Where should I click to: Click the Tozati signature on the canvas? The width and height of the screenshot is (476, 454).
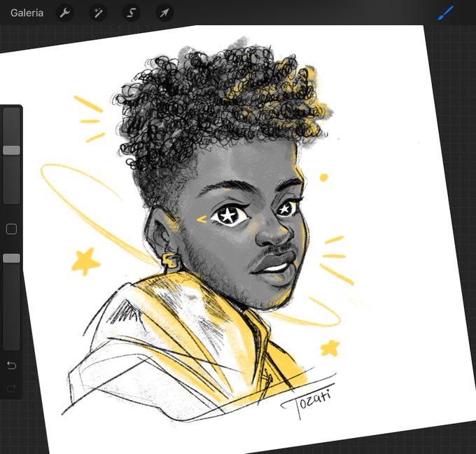(x=307, y=402)
